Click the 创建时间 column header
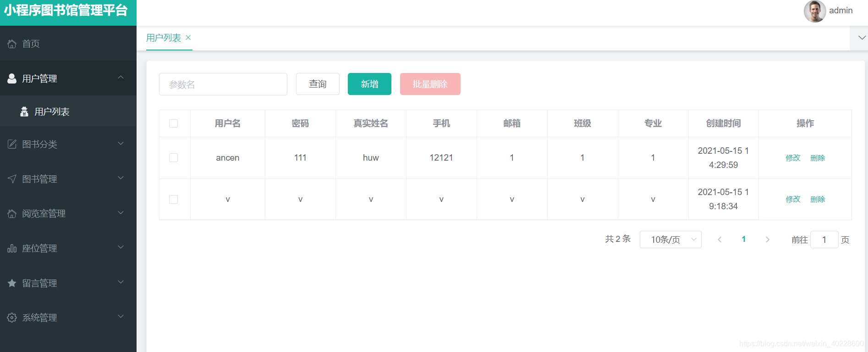868x352 pixels. tap(724, 123)
